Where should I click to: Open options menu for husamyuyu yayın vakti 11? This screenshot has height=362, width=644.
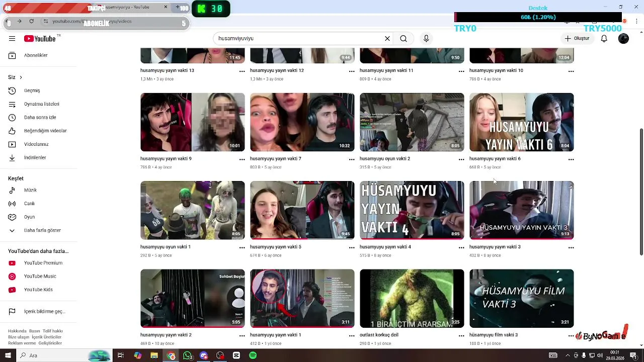[461, 71]
